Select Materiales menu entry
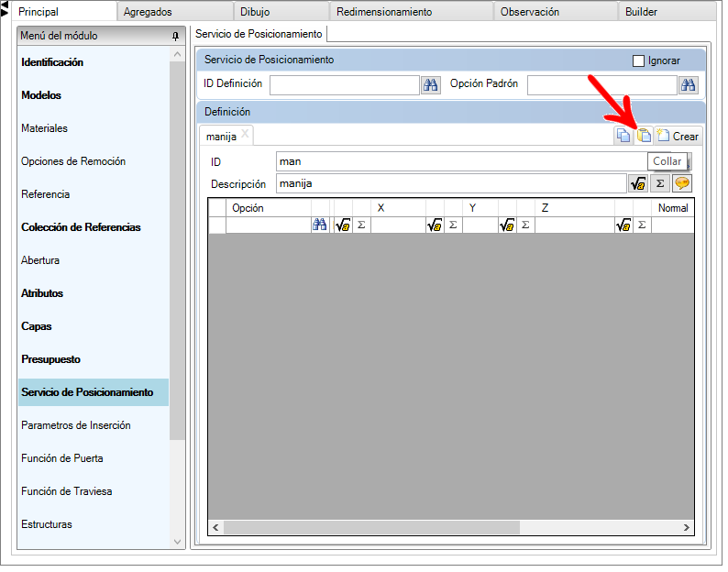This screenshot has height=572, width=728. (x=44, y=128)
